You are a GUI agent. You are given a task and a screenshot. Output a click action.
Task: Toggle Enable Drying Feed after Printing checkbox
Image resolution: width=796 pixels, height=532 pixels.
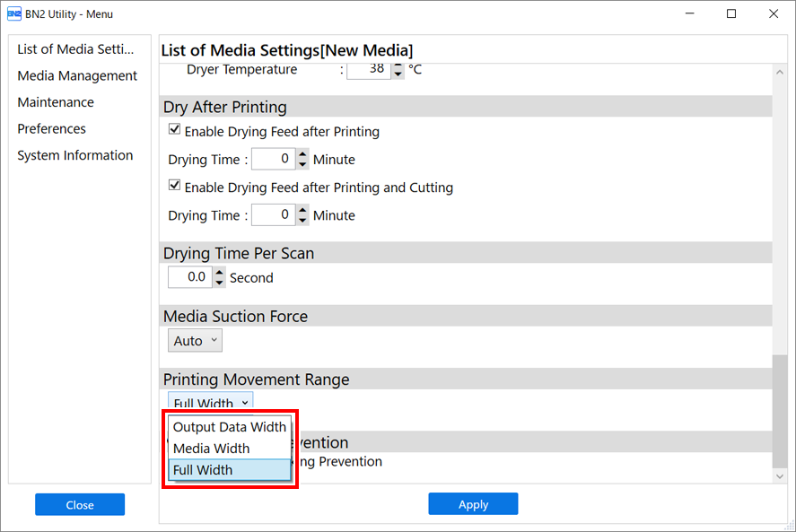tap(175, 129)
